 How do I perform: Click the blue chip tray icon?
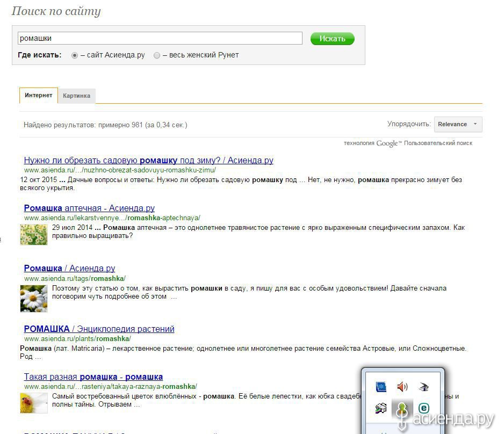(x=381, y=386)
